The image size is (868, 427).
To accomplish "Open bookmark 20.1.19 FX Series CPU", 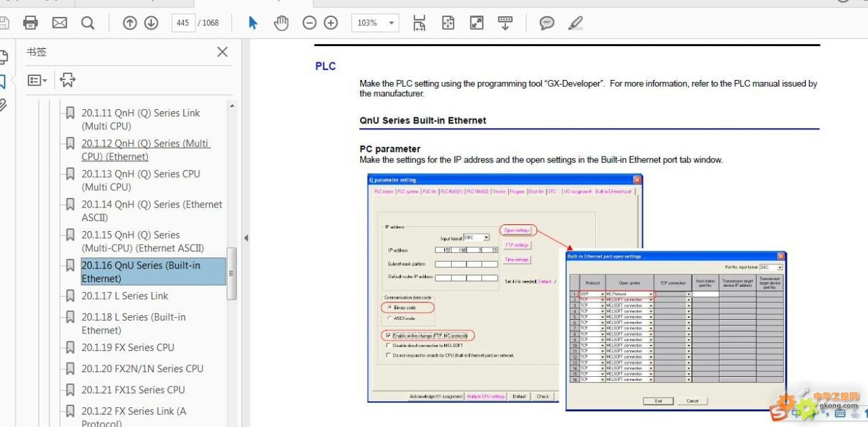I will point(127,347).
